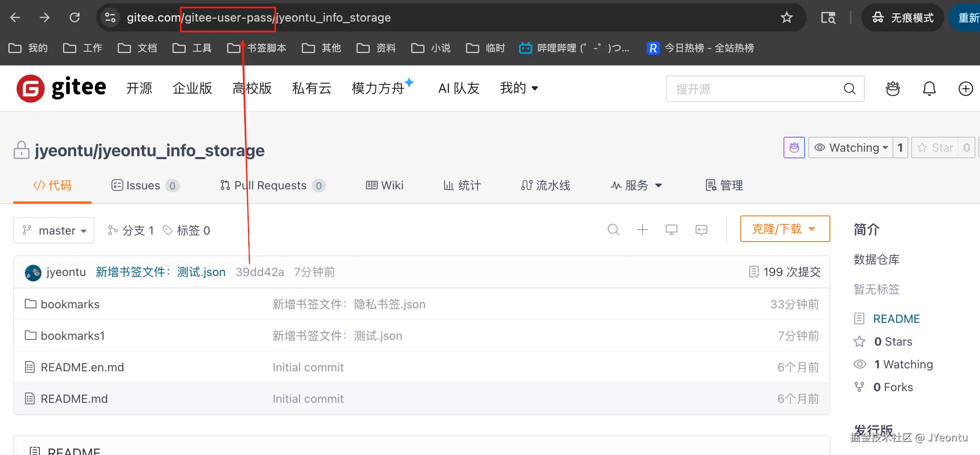Open Web IDE monitor icon

(671, 230)
